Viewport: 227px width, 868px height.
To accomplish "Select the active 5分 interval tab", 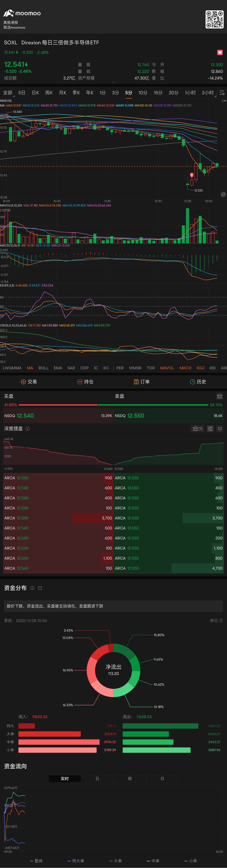I will point(129,93).
